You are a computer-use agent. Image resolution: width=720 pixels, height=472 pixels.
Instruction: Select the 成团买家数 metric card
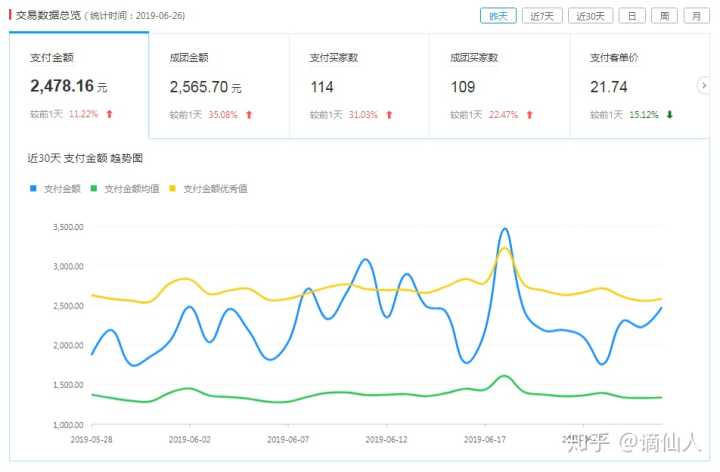498,85
